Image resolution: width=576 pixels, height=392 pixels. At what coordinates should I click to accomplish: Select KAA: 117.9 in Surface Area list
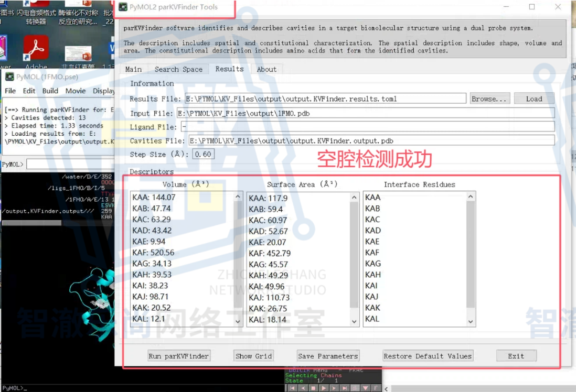268,198
